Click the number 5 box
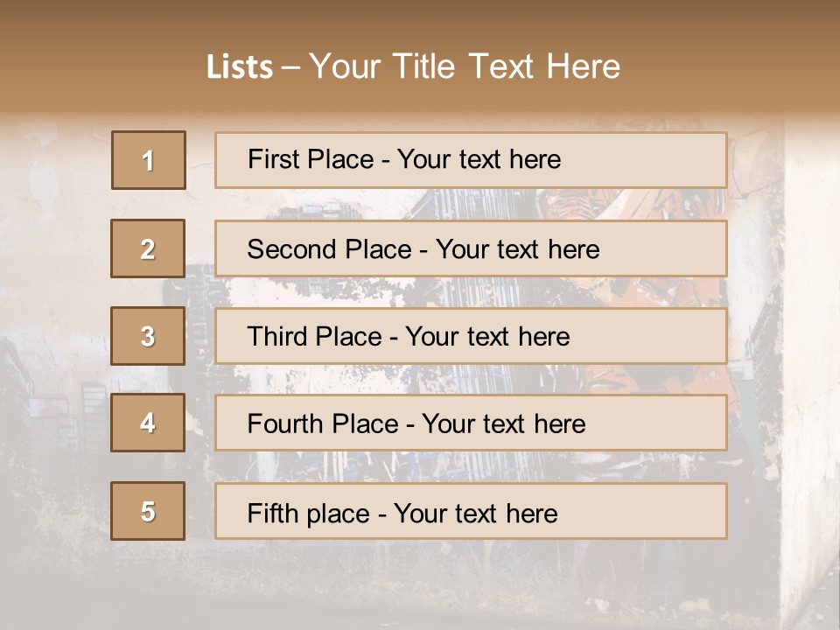Screen dimensions: 840x630 tap(148, 511)
